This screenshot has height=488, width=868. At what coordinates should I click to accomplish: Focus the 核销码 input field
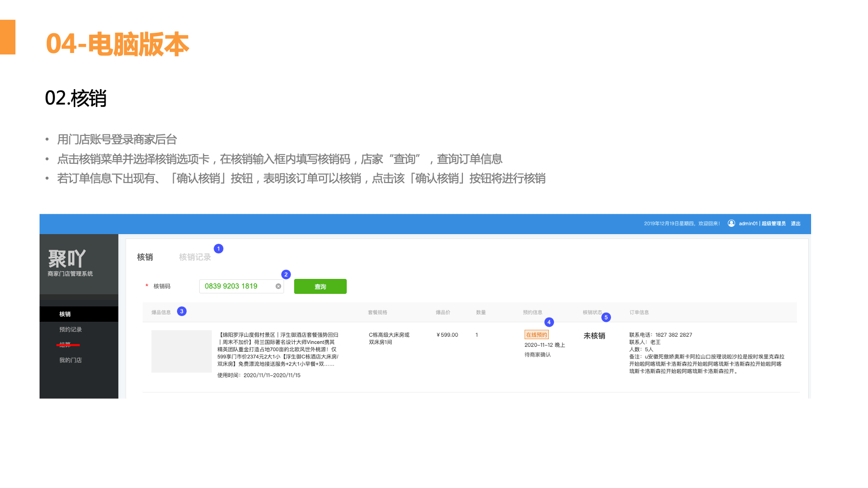pyautogui.click(x=241, y=286)
